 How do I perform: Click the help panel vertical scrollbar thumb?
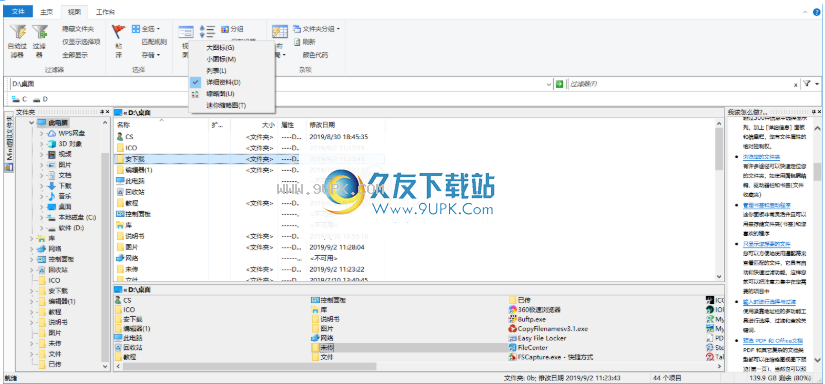tap(817, 171)
